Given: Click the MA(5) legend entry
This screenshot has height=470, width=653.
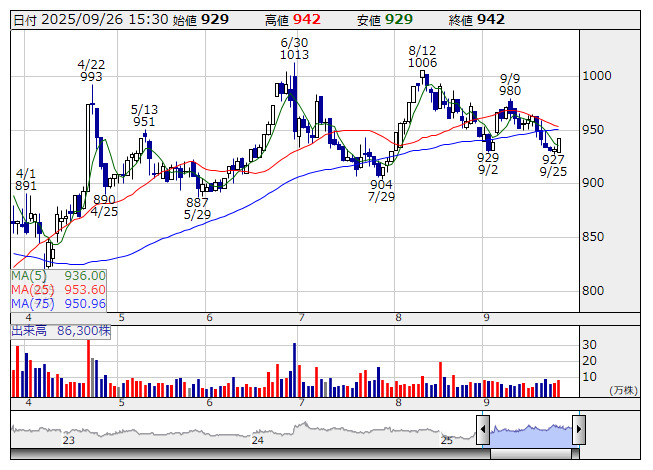Looking at the screenshot, I should coord(58,275).
